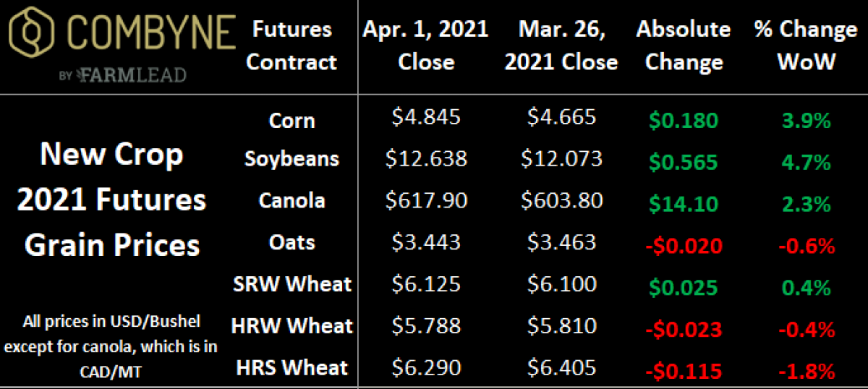Click the HRW Wheat price $5.788
This screenshot has height=389, width=868.
click(x=426, y=326)
